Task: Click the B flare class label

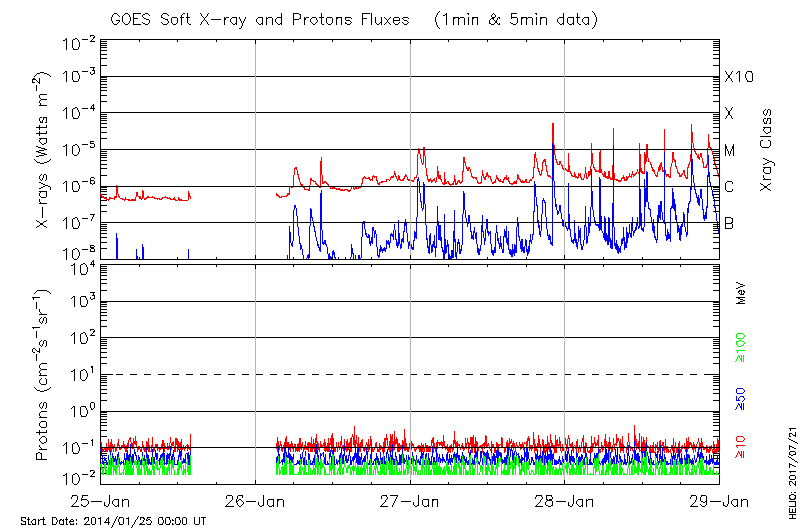Action: [730, 223]
